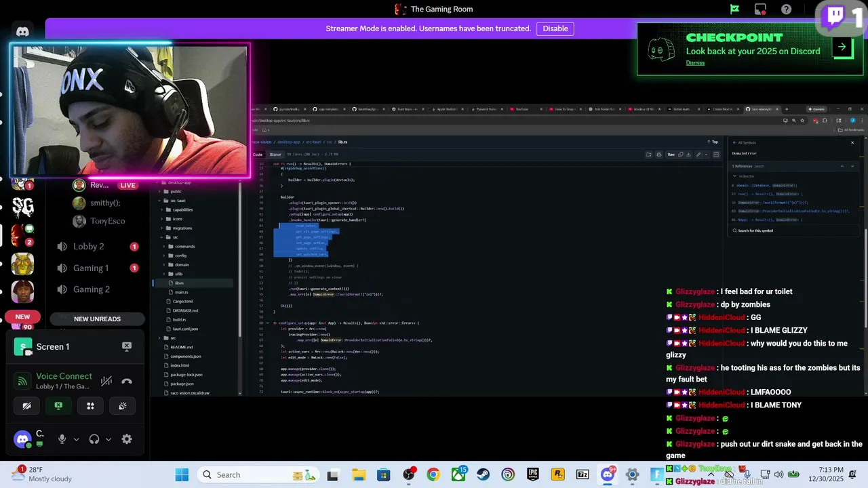868x488 pixels.
Task: Click the green flag icon in the Discord title bar
Action: (x=734, y=9)
